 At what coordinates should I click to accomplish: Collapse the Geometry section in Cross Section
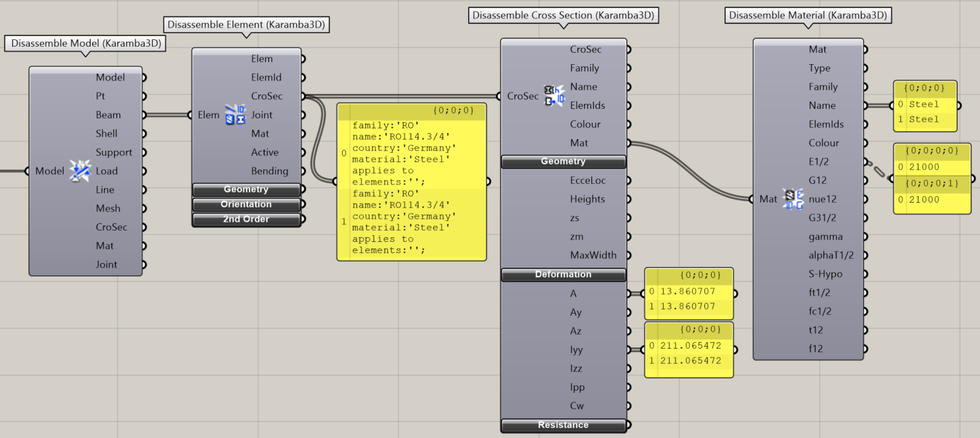[563, 162]
